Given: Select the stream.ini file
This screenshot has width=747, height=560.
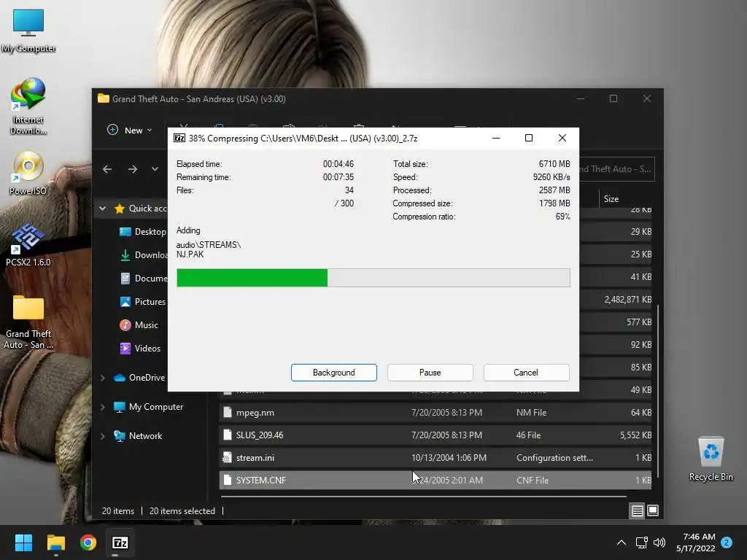Looking at the screenshot, I should click(435, 458).
